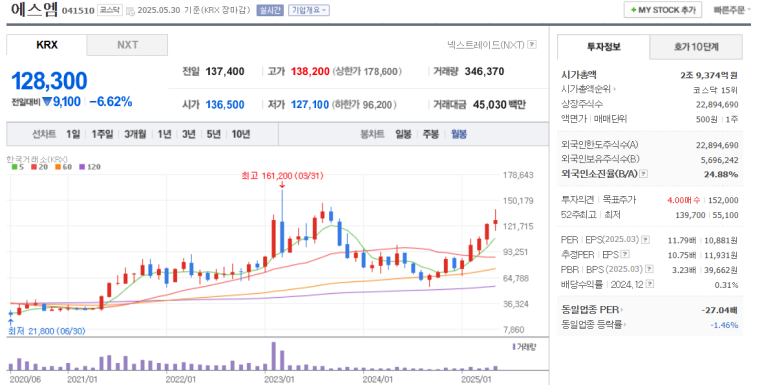Image resolution: width=773 pixels, height=385 pixels.
Task: Click the 목표주가 152,000 value
Action: click(723, 200)
